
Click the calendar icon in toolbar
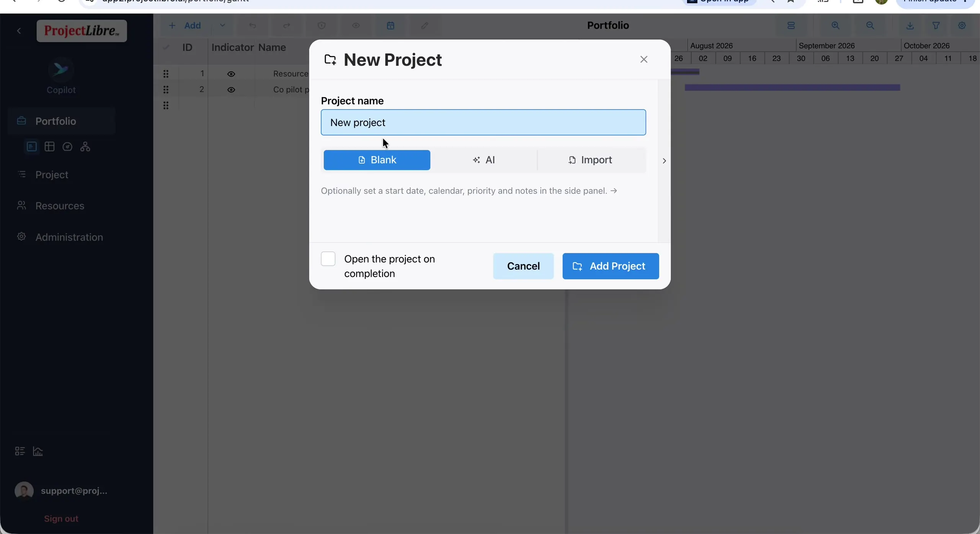tap(390, 26)
